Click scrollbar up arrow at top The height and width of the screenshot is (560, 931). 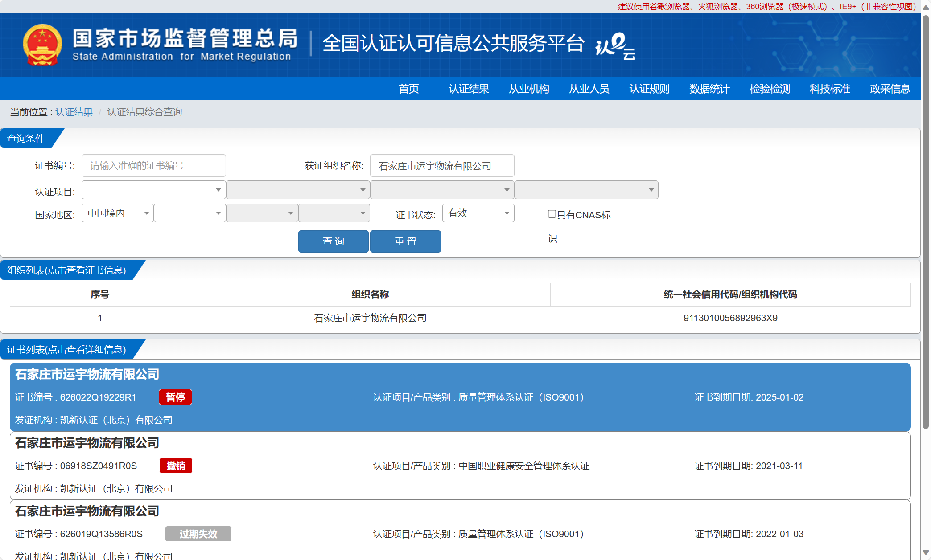(926, 7)
